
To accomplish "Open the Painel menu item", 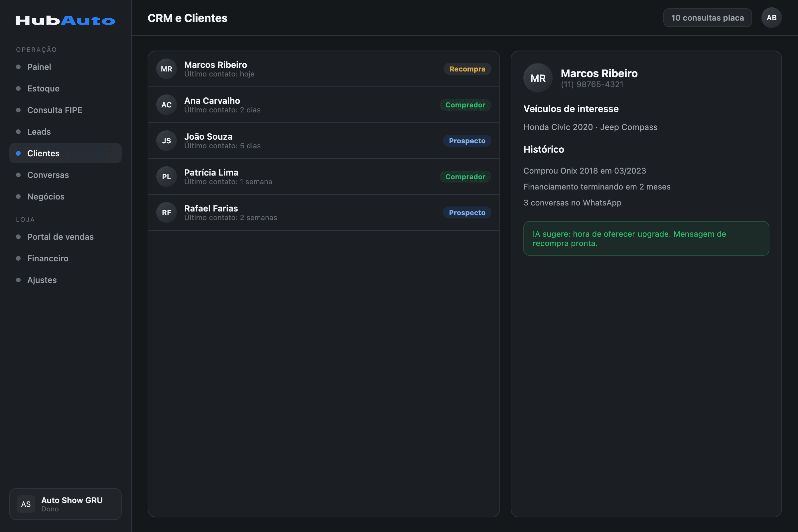I will (x=66, y=67).
